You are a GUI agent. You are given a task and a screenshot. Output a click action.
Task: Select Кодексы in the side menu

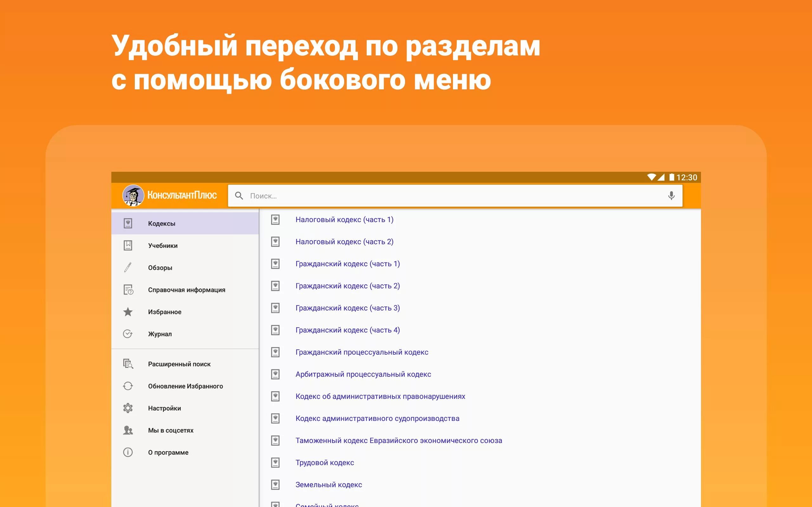[x=162, y=223]
